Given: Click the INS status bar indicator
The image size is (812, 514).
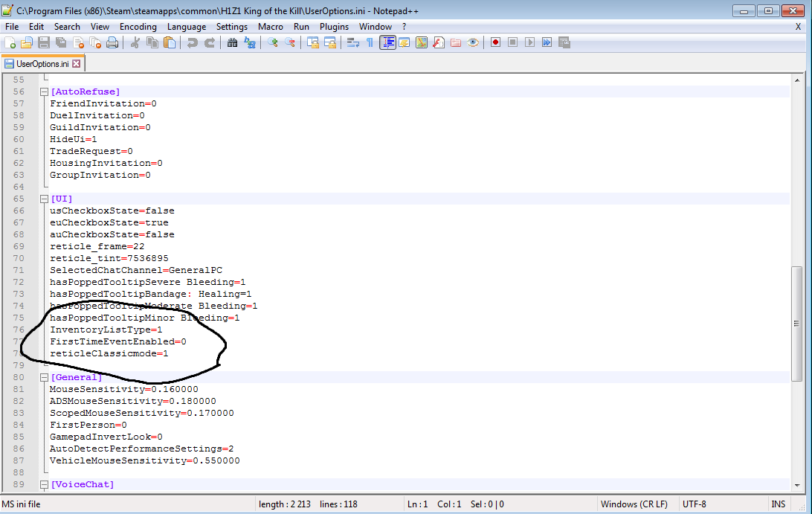Looking at the screenshot, I should point(778,504).
